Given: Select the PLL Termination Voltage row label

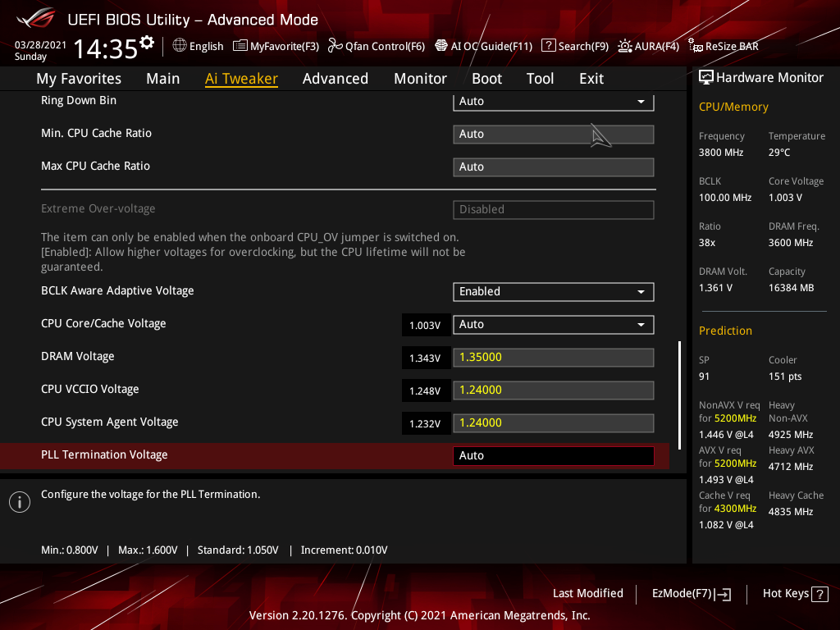Looking at the screenshot, I should [104, 454].
